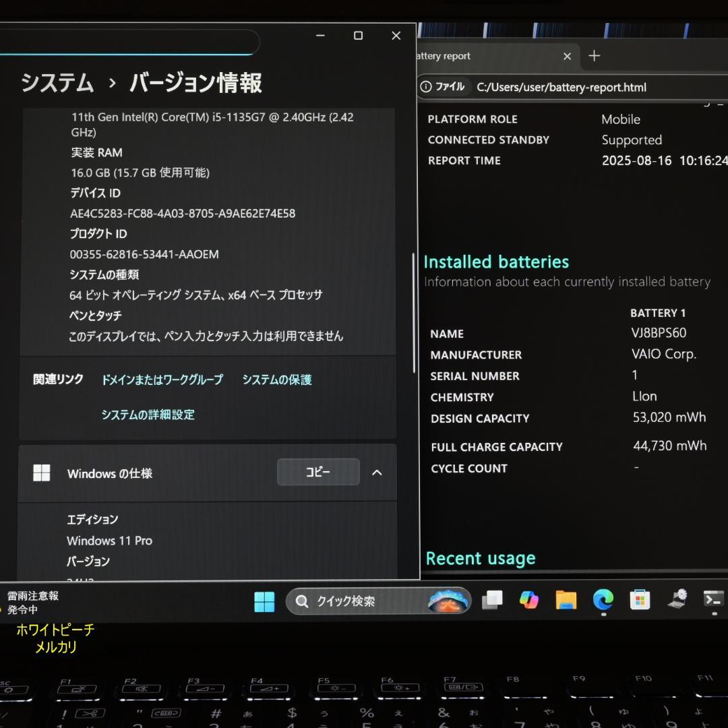Open a new browser tab
The width and height of the screenshot is (728, 728).
pyautogui.click(x=594, y=56)
